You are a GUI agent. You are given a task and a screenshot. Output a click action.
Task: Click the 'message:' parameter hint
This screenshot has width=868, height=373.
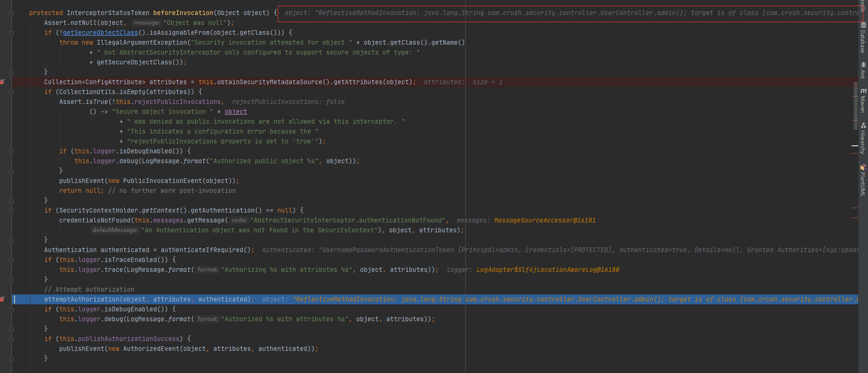(x=147, y=23)
